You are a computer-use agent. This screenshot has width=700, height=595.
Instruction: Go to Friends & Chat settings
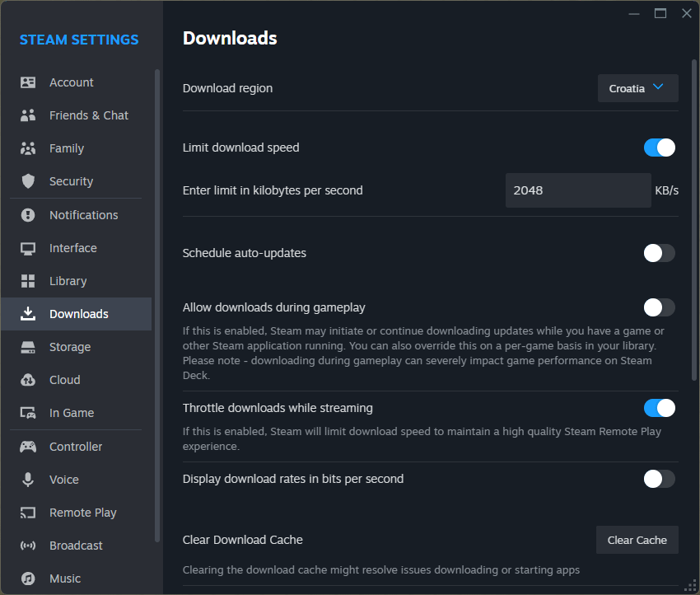click(x=77, y=115)
